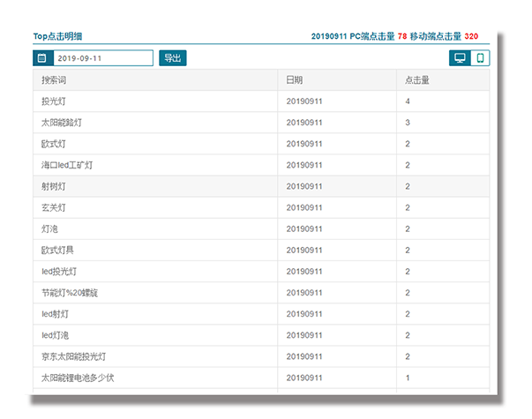Image resolution: width=532 pixels, height=419 pixels.
Task: Click the 射树灯 keyword entry
Action: pyautogui.click(x=53, y=186)
